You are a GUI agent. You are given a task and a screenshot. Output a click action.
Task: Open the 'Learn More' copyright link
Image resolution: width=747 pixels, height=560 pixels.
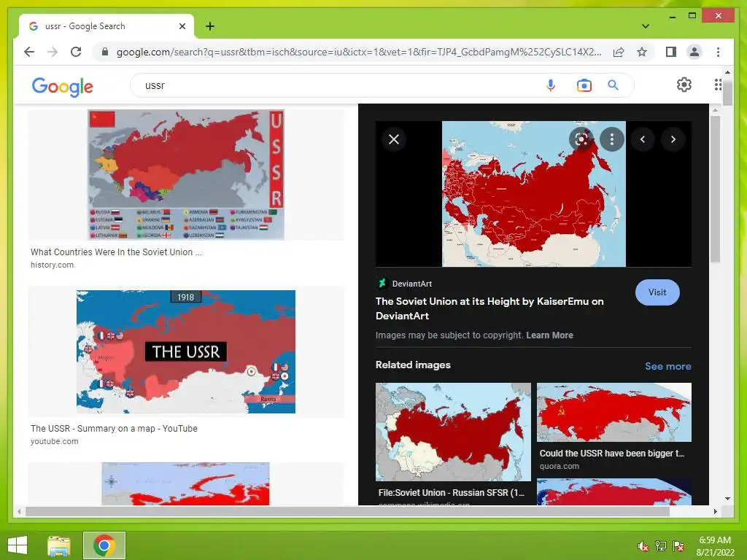click(549, 335)
